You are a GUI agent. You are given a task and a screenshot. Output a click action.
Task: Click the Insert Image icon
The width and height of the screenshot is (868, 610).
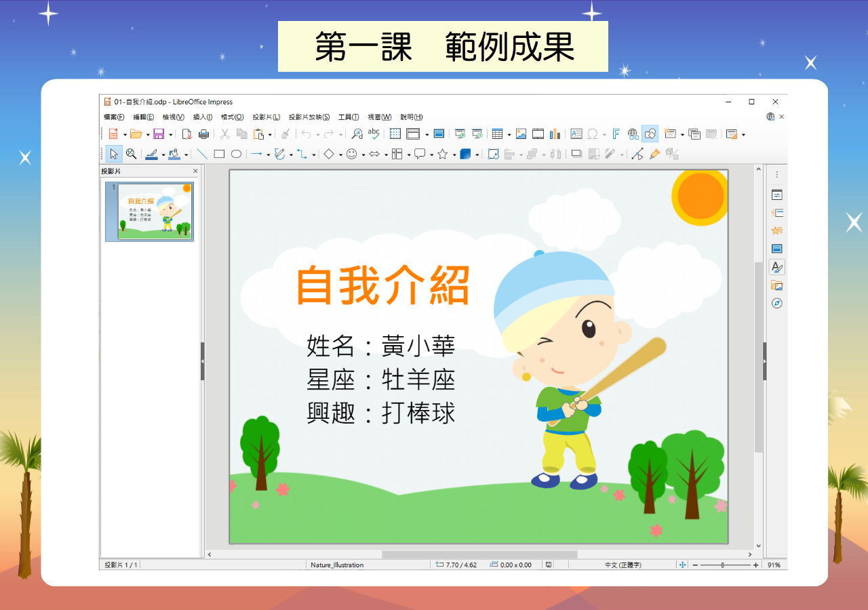(521, 134)
